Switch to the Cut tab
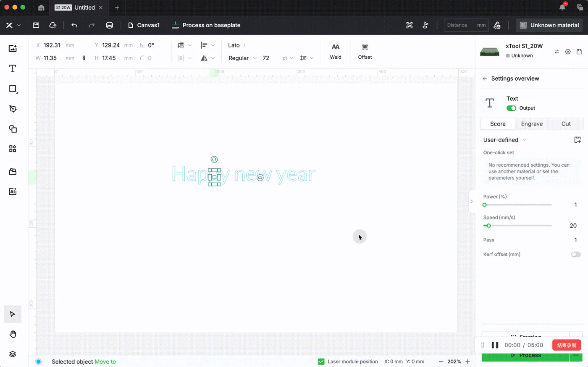 (566, 124)
